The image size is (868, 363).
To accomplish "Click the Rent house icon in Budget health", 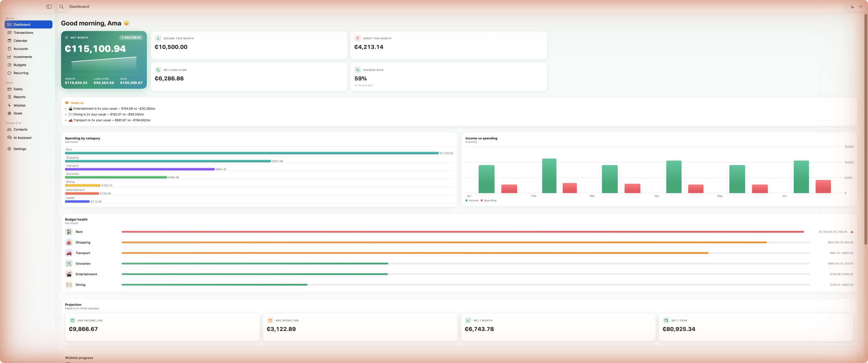I will click(x=69, y=232).
